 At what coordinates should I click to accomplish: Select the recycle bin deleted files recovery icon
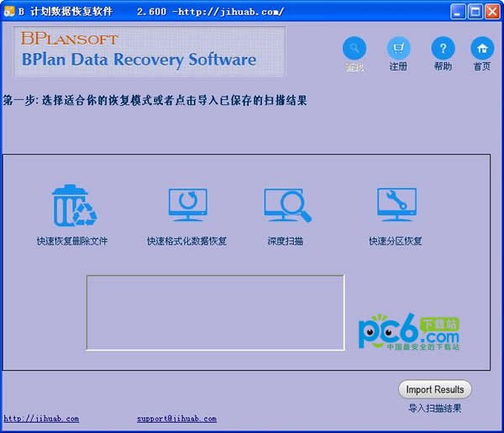click(x=74, y=205)
